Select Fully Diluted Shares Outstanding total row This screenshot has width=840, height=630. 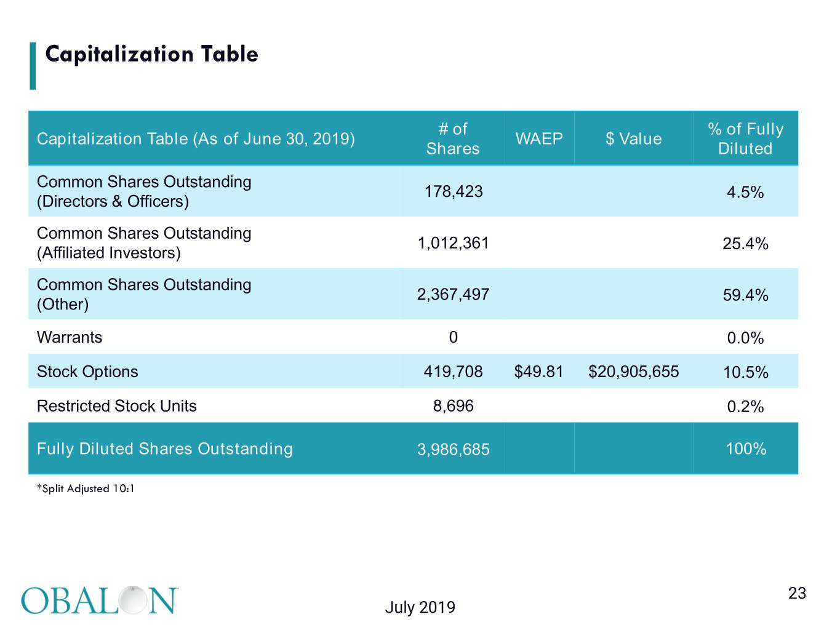tap(413, 449)
